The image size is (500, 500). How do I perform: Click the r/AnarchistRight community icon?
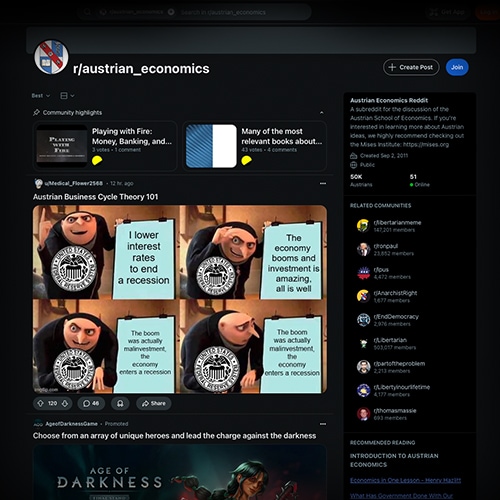pyautogui.click(x=363, y=296)
